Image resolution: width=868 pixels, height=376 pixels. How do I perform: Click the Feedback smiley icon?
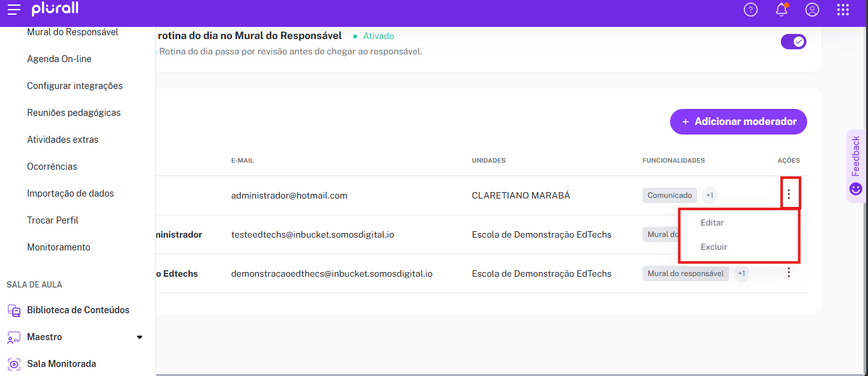[856, 189]
